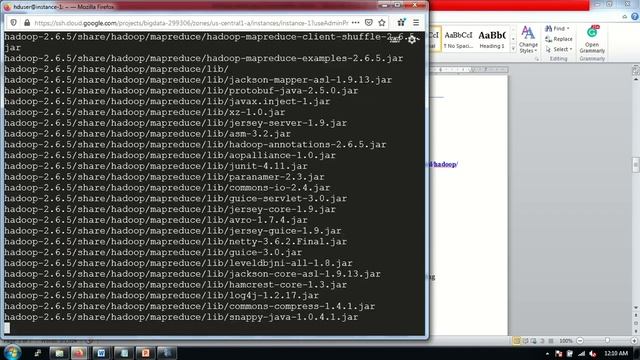The width and height of the screenshot is (640, 360).
Task: Open the Windows Start button
Action: pos(12,352)
